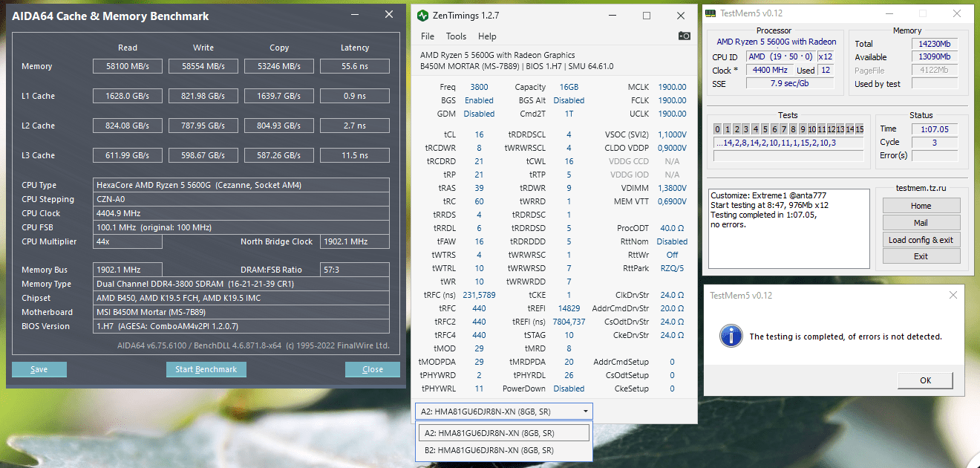Image resolution: width=980 pixels, height=468 pixels.
Task: Click OK in TestMem5 dialog
Action: (x=925, y=380)
